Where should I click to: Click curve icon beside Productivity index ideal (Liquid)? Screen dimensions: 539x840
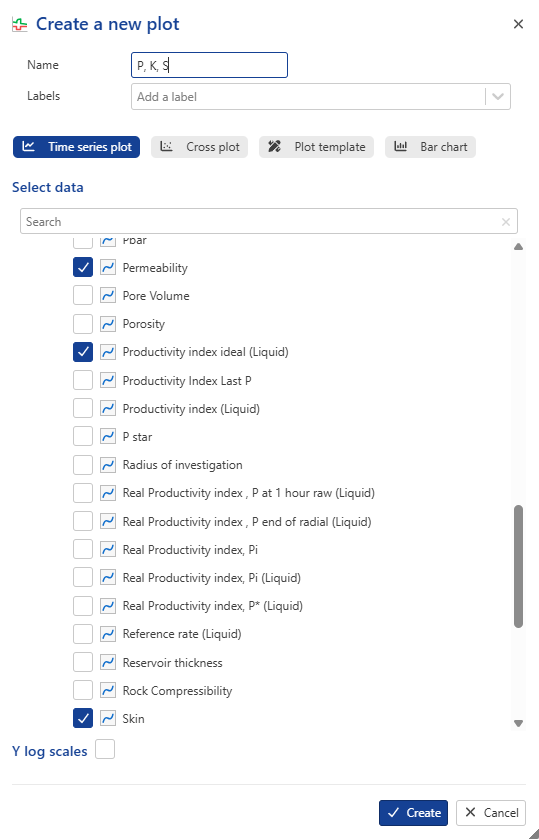click(x=108, y=352)
